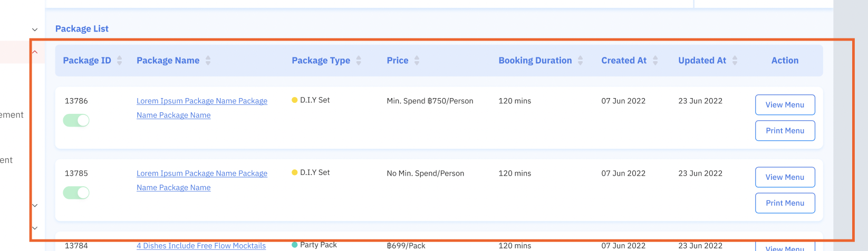Print Menu for package 13785
Viewport: 868px width, 251px height.
click(x=785, y=203)
